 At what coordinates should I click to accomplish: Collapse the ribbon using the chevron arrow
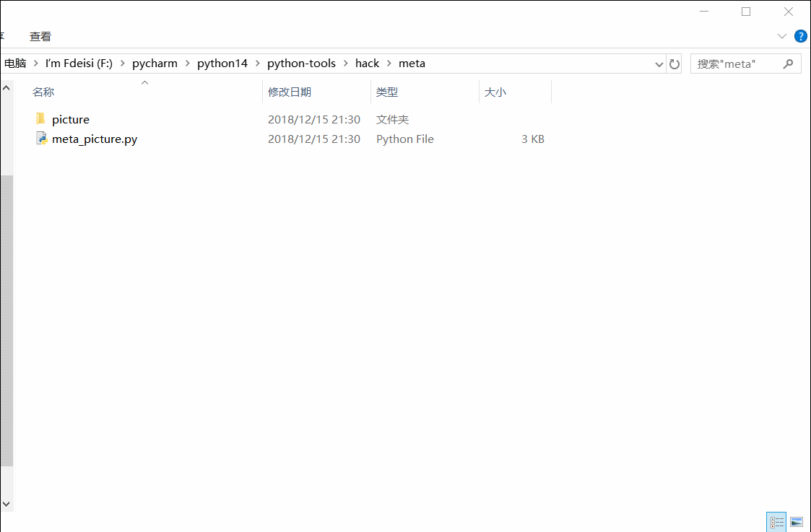click(x=781, y=36)
